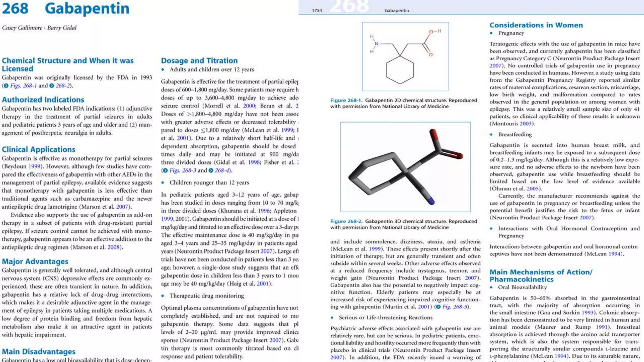
Task: Open the "Figs. 268-3" figure link
Action: point(183,171)
